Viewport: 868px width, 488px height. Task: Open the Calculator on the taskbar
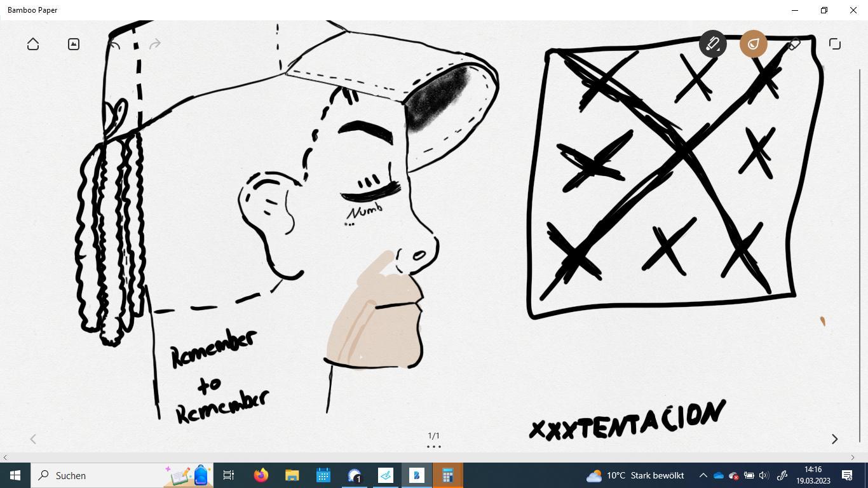[448, 475]
